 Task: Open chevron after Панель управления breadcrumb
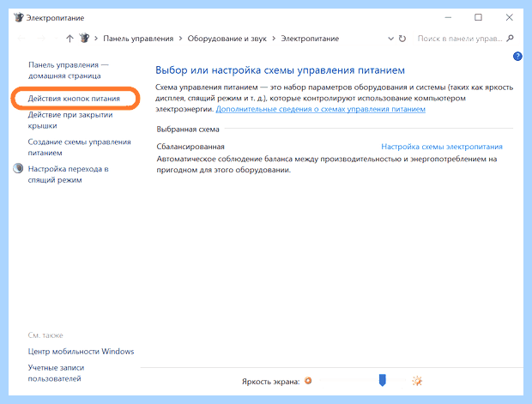[x=180, y=39]
